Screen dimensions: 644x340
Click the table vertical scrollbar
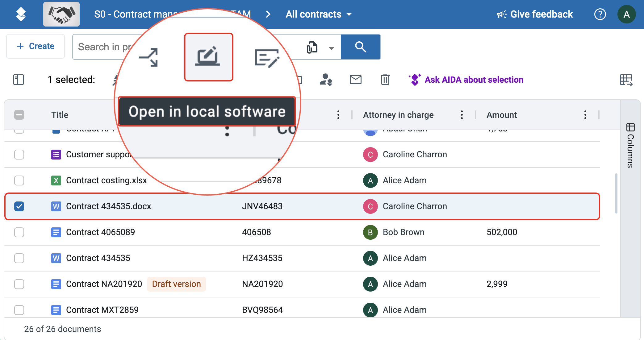point(616,193)
